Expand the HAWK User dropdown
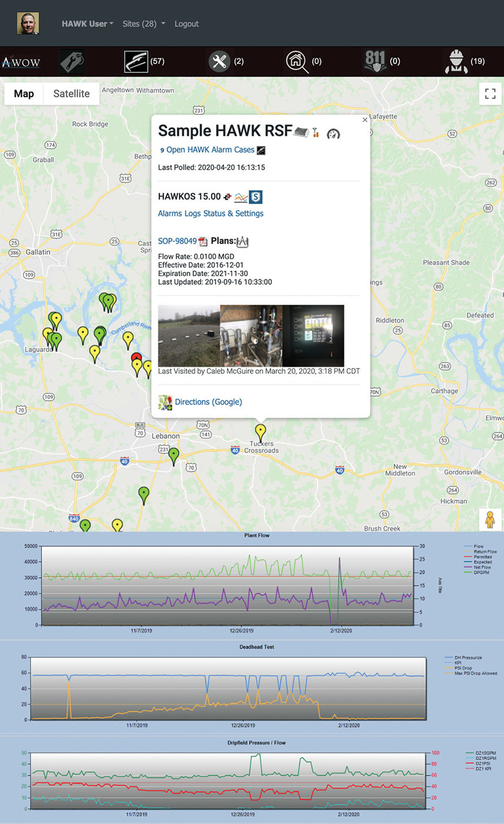This screenshot has height=824, width=504. coord(87,24)
